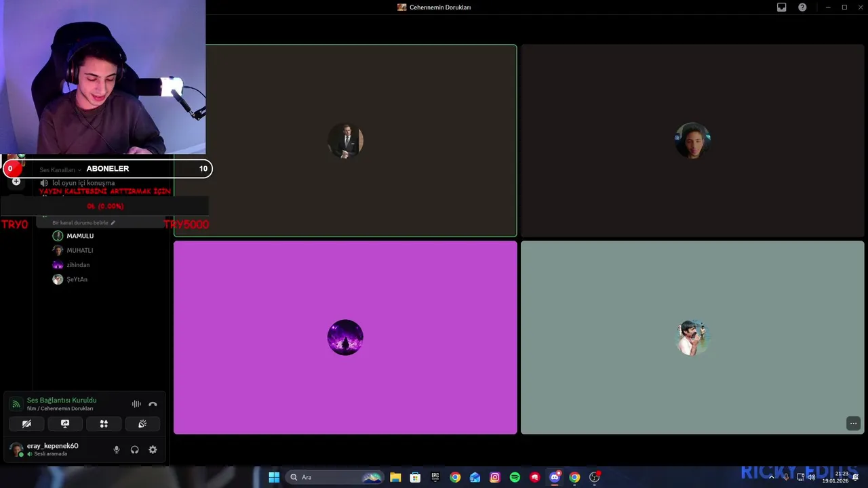Disconnect from the voice call

(153, 404)
